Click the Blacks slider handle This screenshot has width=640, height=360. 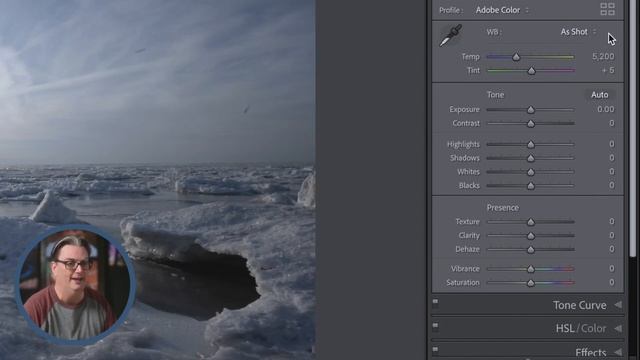click(x=531, y=186)
